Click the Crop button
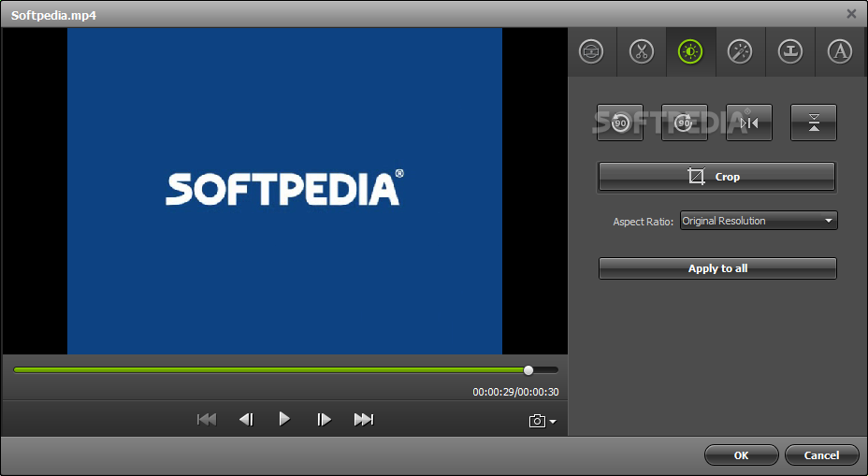The width and height of the screenshot is (868, 476). coord(716,177)
